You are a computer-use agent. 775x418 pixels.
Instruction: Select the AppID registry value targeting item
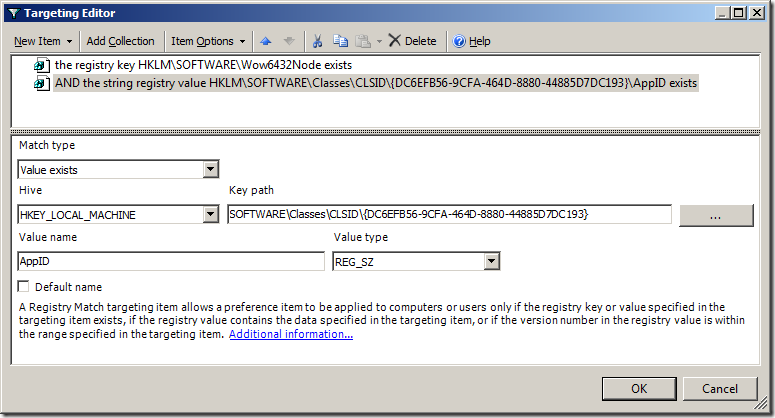coord(375,83)
